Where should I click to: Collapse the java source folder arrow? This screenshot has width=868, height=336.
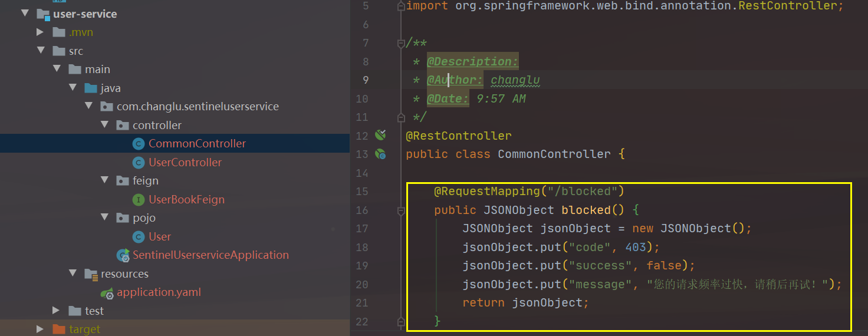73,88
